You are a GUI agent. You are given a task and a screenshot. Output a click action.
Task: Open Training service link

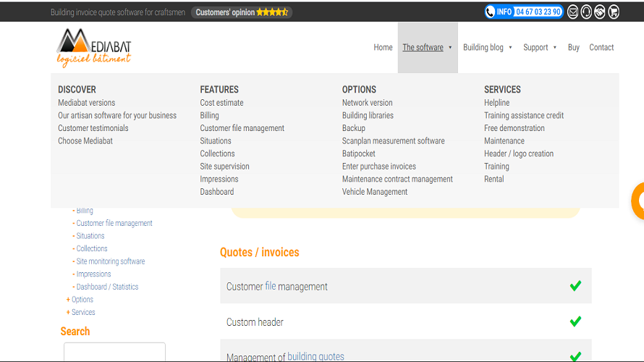click(496, 167)
